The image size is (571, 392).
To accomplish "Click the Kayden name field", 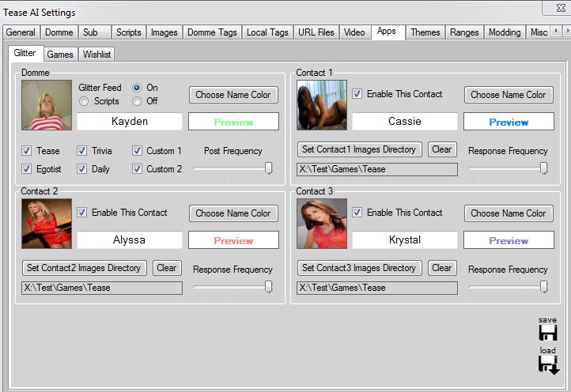I will [130, 121].
